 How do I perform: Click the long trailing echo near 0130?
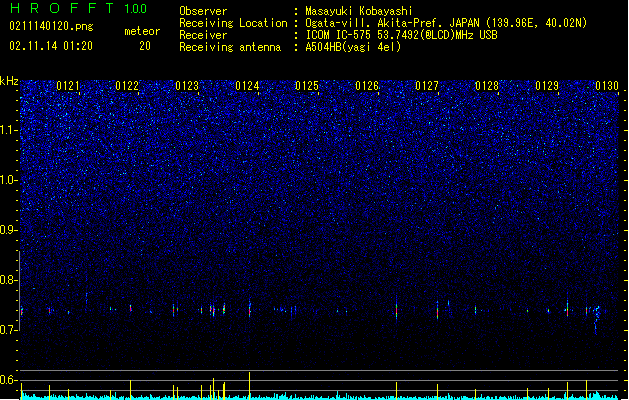597,319
